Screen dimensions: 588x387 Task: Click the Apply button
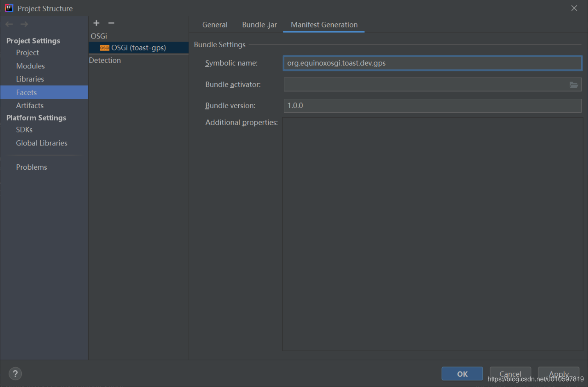pyautogui.click(x=559, y=373)
